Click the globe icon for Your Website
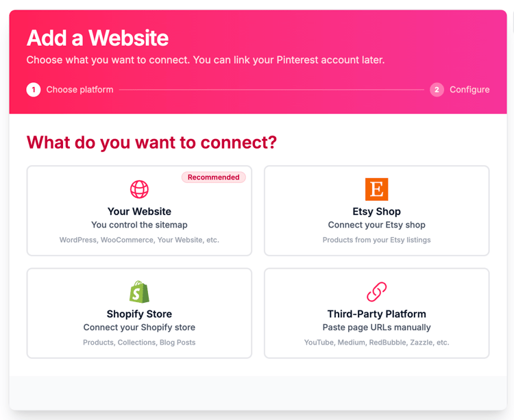Screen dimensions: 514x420 click(139, 189)
